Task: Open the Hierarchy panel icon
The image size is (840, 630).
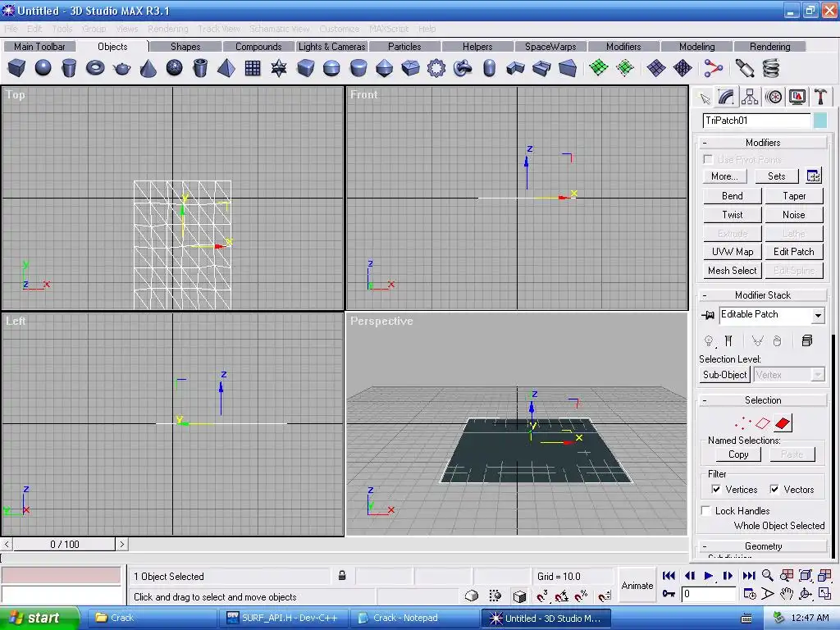Action: pyautogui.click(x=750, y=97)
